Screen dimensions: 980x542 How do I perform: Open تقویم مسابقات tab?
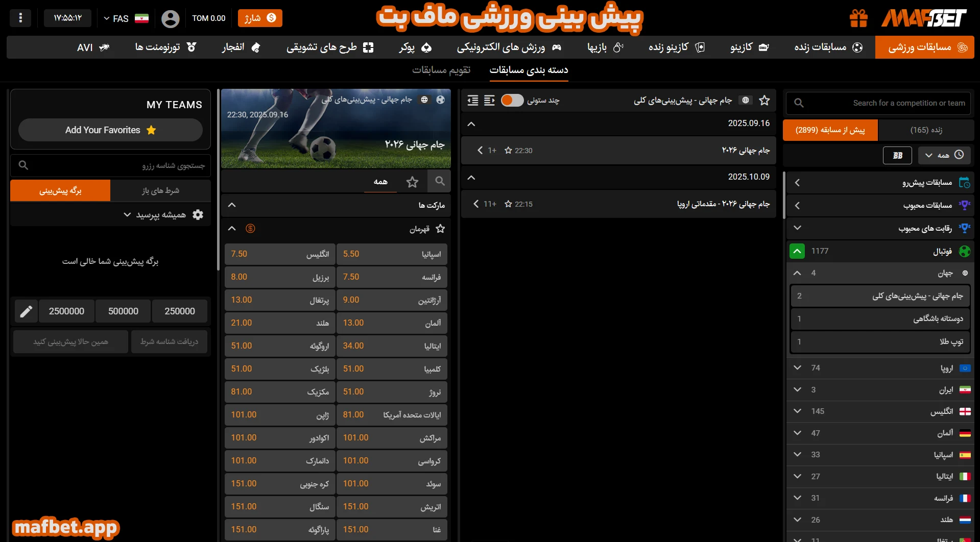click(441, 70)
